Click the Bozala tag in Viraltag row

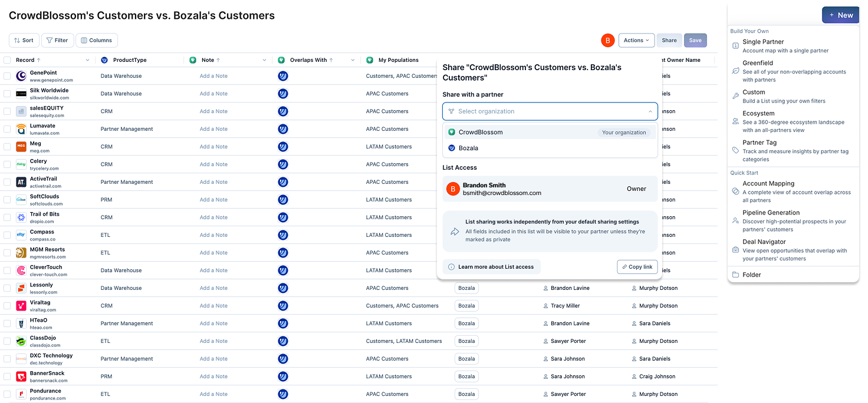click(x=466, y=306)
